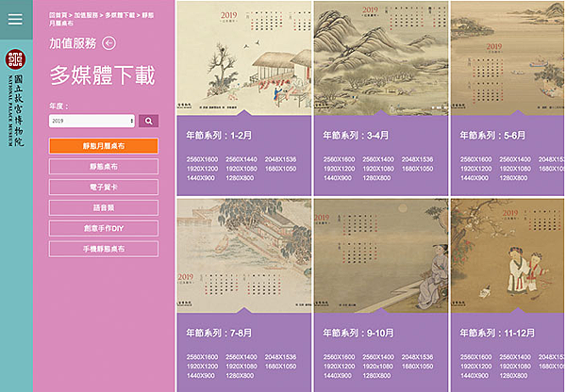Download 5-6月 wallpaper in 2560X1440

(x=515, y=159)
